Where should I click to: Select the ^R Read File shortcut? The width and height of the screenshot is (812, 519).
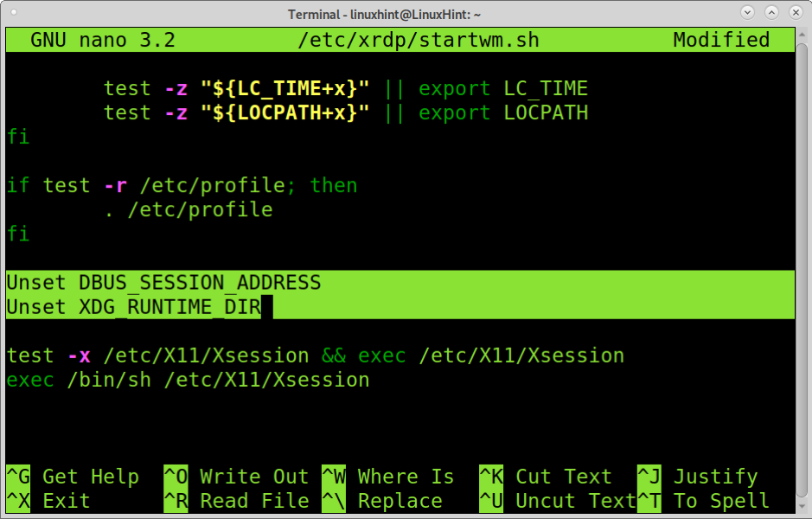[x=236, y=501]
